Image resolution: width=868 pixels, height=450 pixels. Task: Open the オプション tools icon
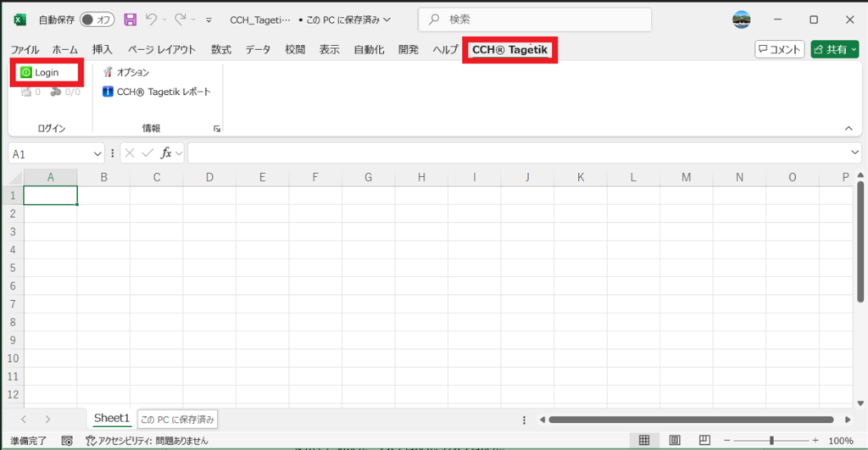tap(108, 73)
